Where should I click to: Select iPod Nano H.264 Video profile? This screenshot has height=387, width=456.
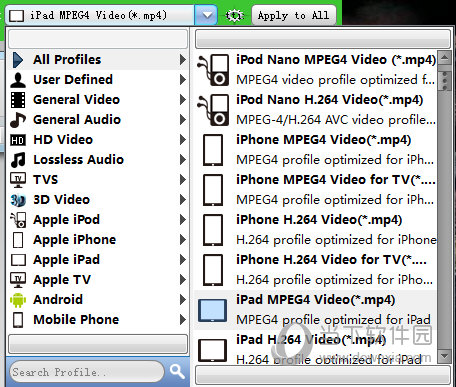tap(315, 110)
